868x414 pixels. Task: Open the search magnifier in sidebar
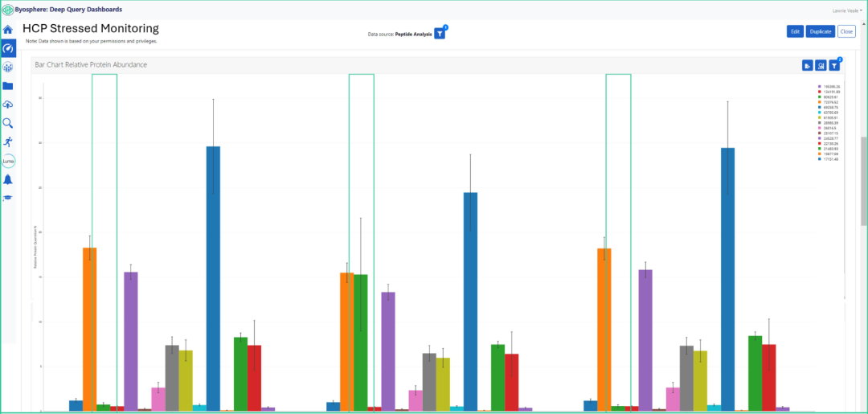(8, 123)
